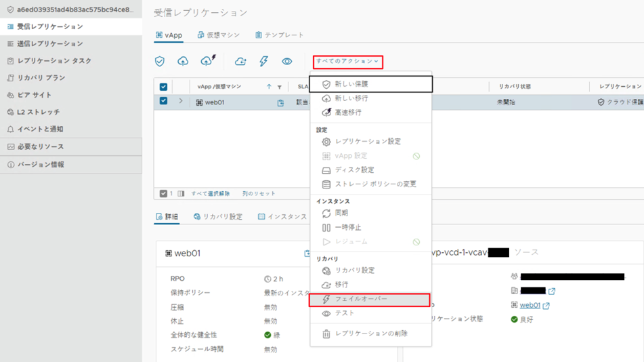Click リカバリ設定 in the actions menu
Viewport: 644px width, 362px height.
(370, 270)
